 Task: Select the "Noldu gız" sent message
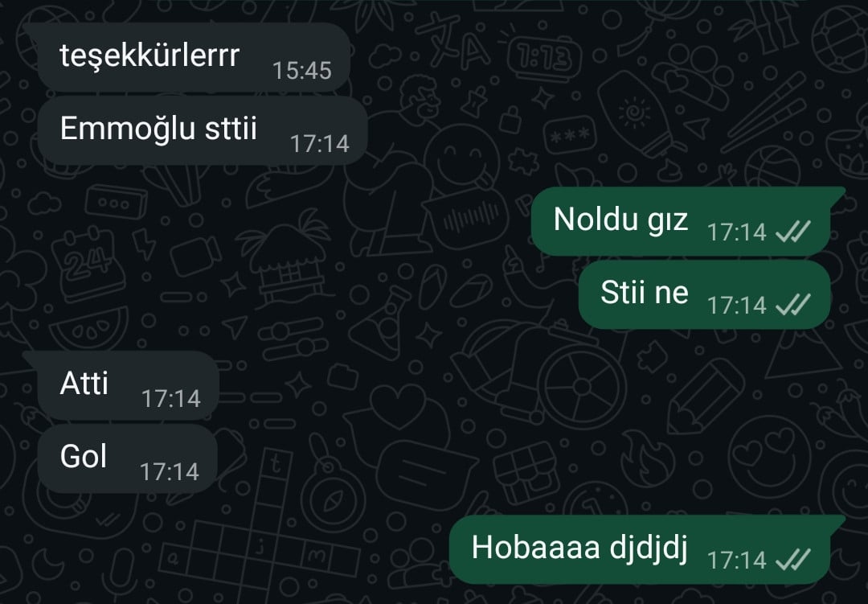(681, 221)
